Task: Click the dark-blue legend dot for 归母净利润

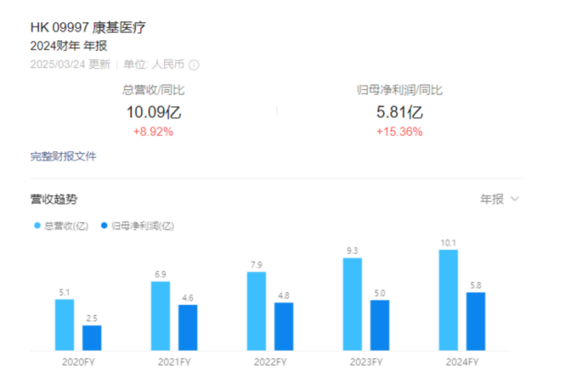Action: click(105, 225)
